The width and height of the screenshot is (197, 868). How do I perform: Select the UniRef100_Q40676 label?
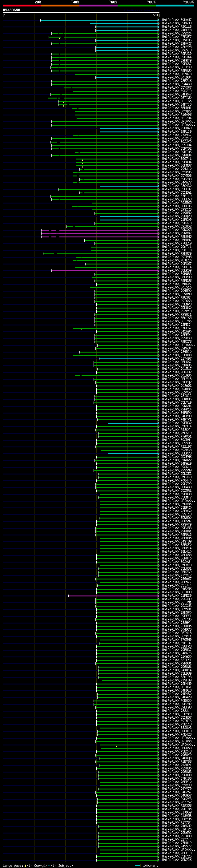pos(177,654)
